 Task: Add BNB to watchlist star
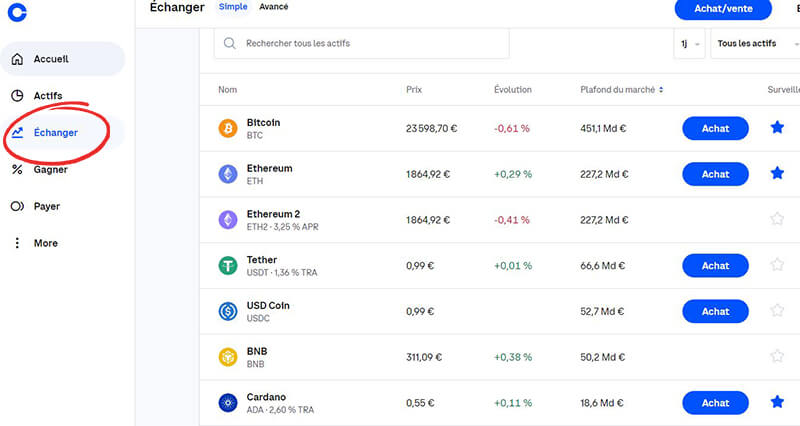coord(777,356)
